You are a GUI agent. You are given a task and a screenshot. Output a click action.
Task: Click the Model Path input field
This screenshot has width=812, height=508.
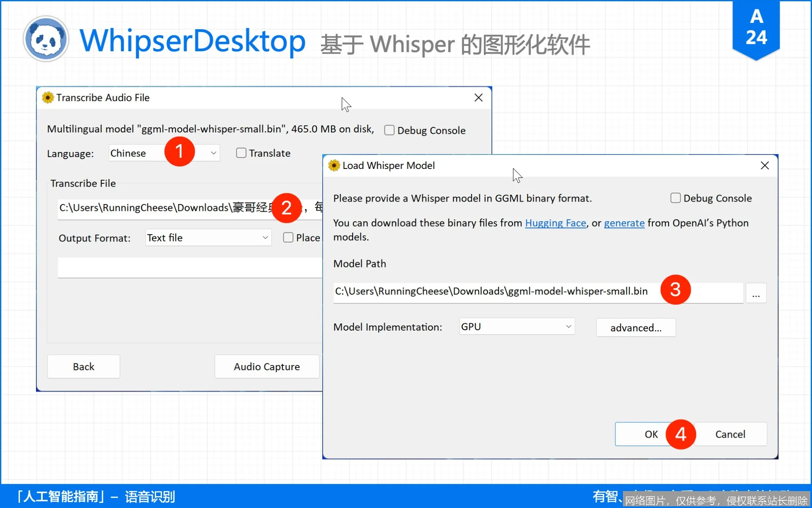point(538,292)
